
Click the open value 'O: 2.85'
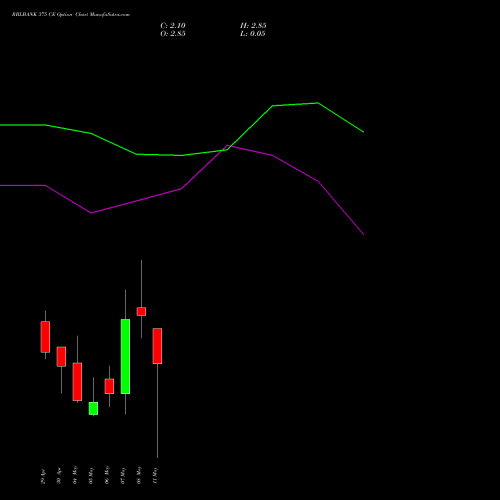pos(173,34)
